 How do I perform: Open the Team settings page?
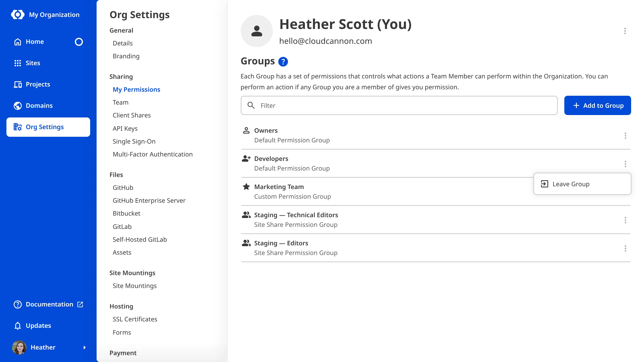pyautogui.click(x=121, y=102)
